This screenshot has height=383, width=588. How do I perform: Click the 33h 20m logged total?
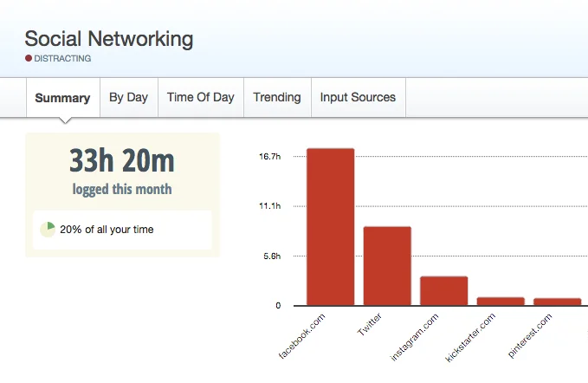pyautogui.click(x=122, y=160)
